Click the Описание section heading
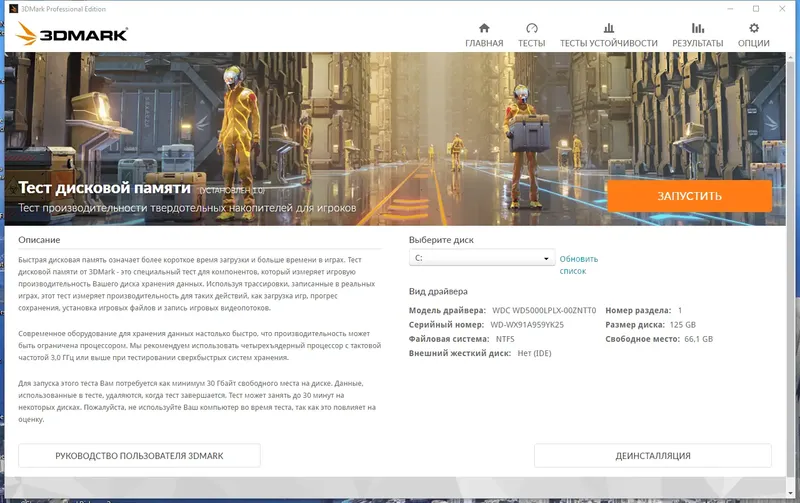 point(39,240)
